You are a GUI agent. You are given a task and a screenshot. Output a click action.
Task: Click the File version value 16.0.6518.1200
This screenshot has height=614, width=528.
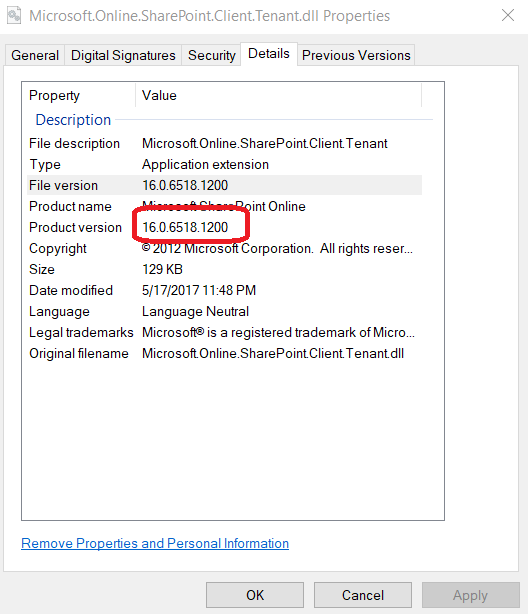coord(185,185)
